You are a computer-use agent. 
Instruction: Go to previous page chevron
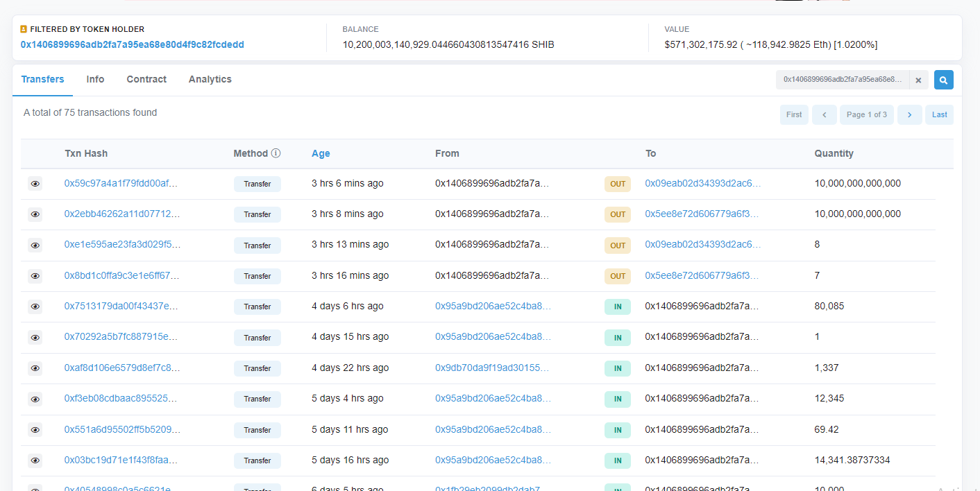click(824, 114)
